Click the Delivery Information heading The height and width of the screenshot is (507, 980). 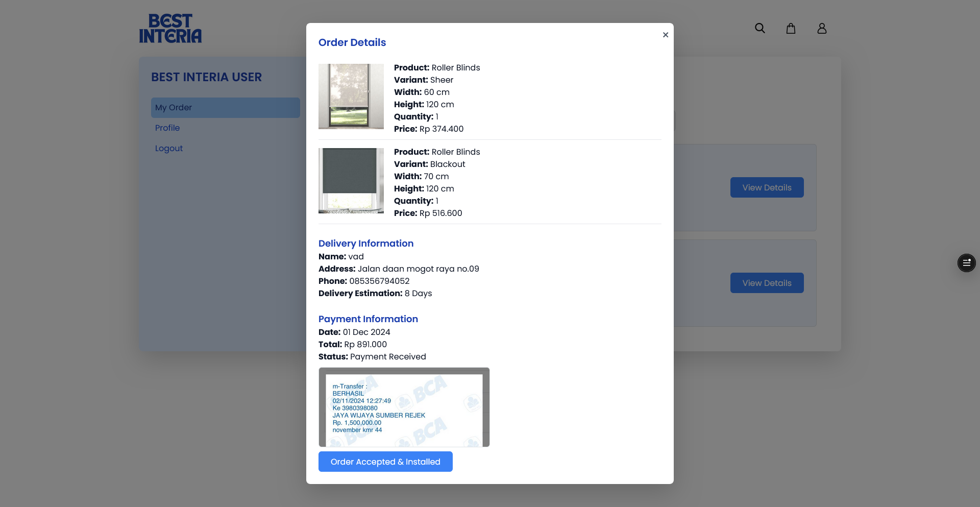(366, 244)
